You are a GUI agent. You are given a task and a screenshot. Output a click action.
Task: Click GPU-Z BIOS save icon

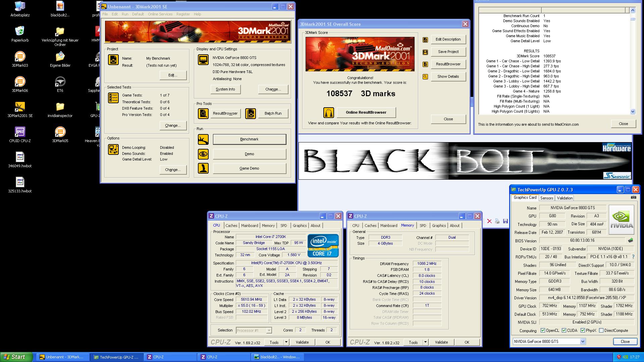click(631, 240)
